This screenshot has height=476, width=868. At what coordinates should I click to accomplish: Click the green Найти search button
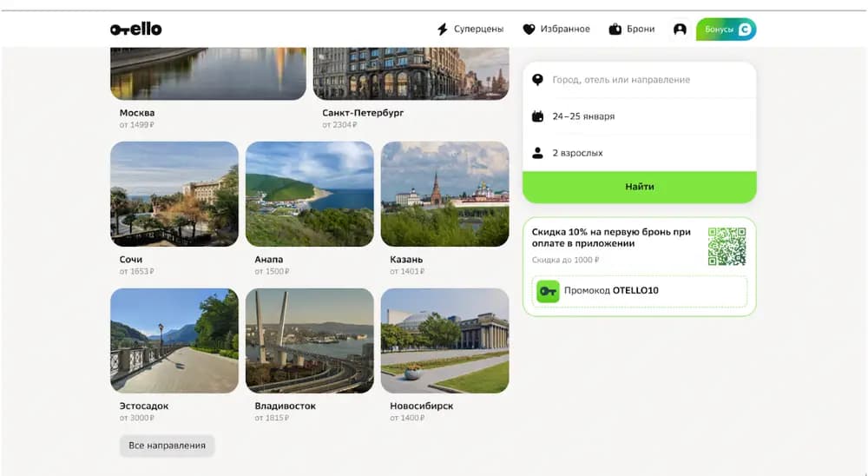(x=640, y=188)
